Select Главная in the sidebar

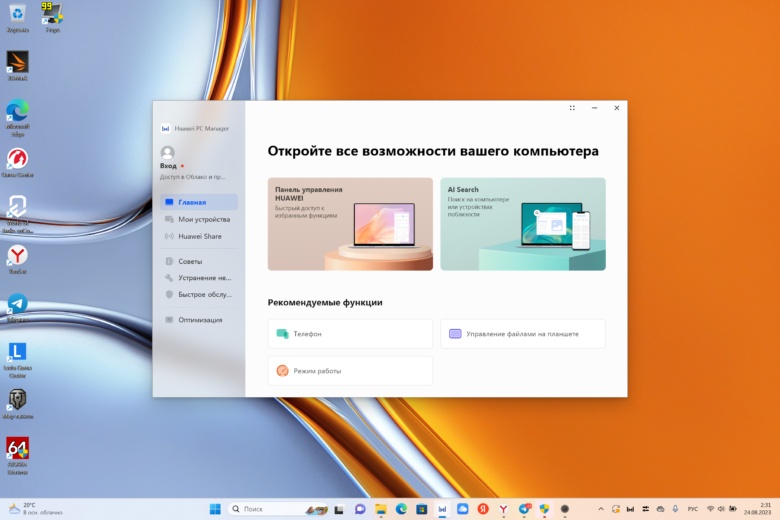click(199, 202)
